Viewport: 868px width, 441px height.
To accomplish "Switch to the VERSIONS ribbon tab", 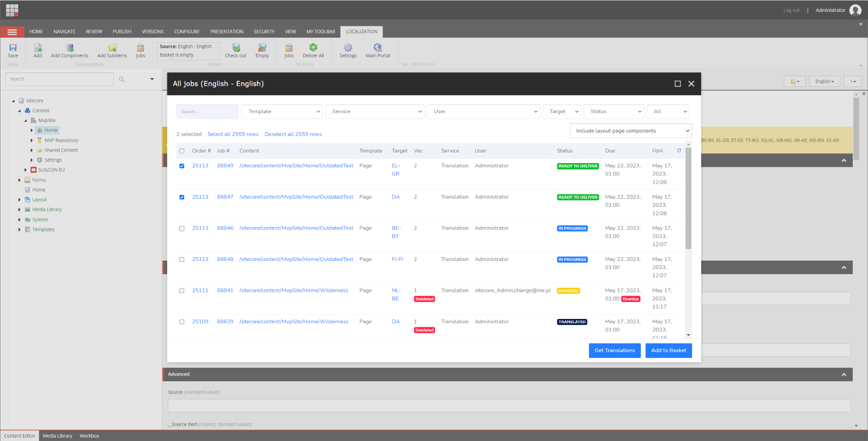I will pyautogui.click(x=153, y=32).
